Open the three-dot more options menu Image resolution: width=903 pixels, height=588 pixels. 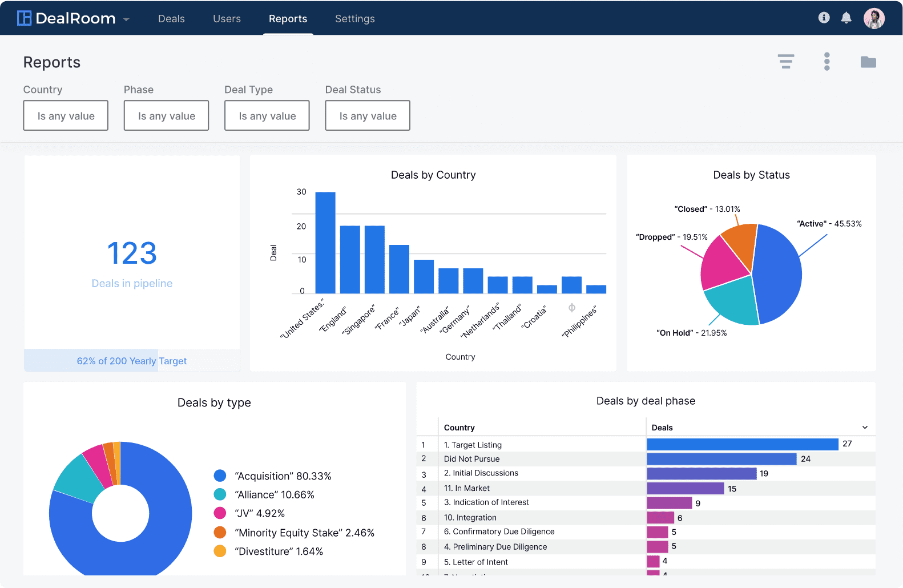827,62
